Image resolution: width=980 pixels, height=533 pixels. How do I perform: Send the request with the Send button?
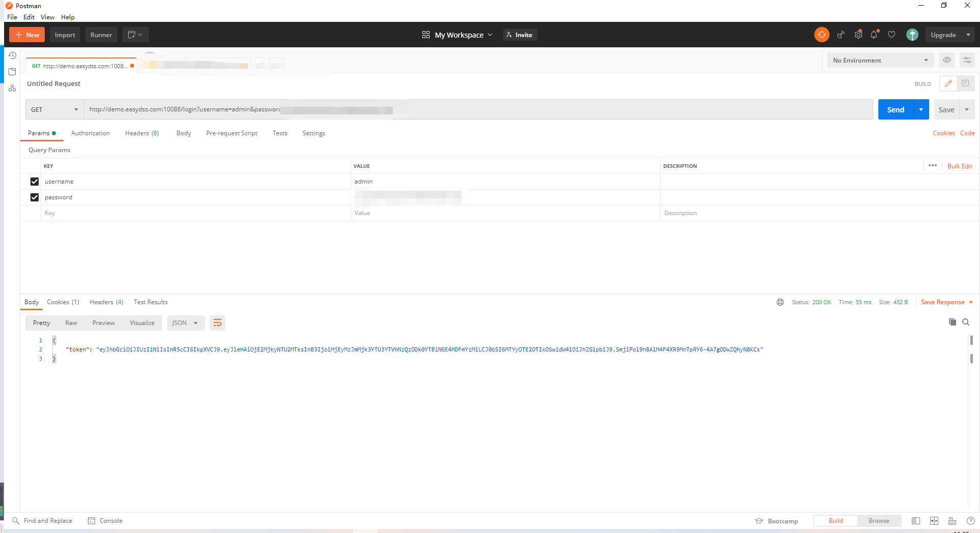coord(896,109)
